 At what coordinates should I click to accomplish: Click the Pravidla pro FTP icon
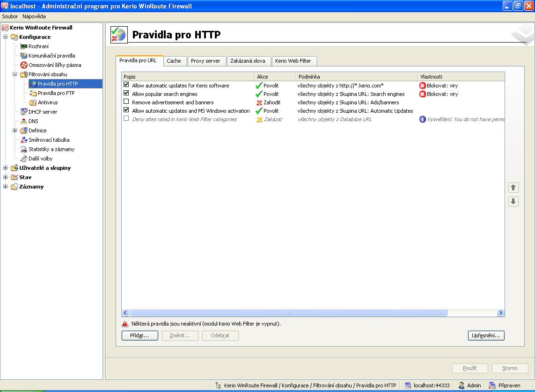pos(33,93)
